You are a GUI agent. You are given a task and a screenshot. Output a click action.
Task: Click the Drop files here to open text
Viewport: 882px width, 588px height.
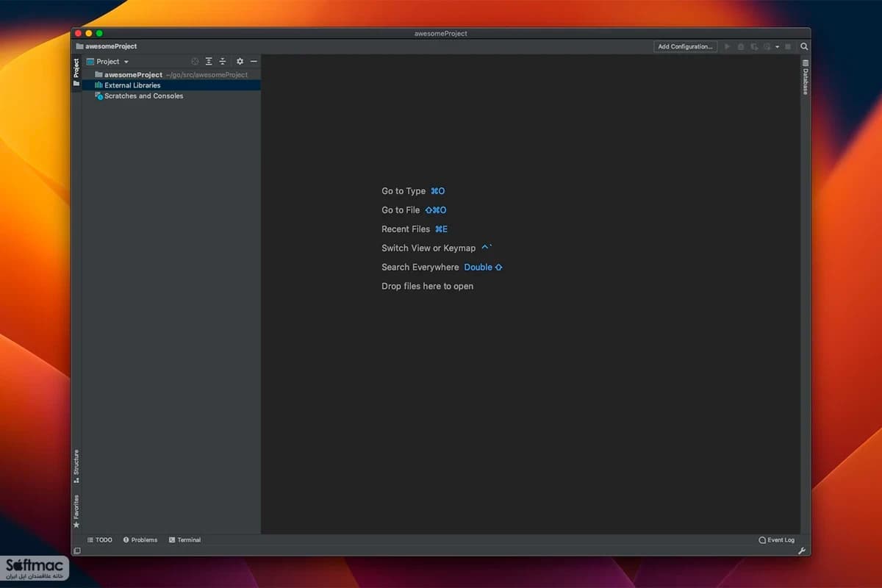(x=428, y=287)
